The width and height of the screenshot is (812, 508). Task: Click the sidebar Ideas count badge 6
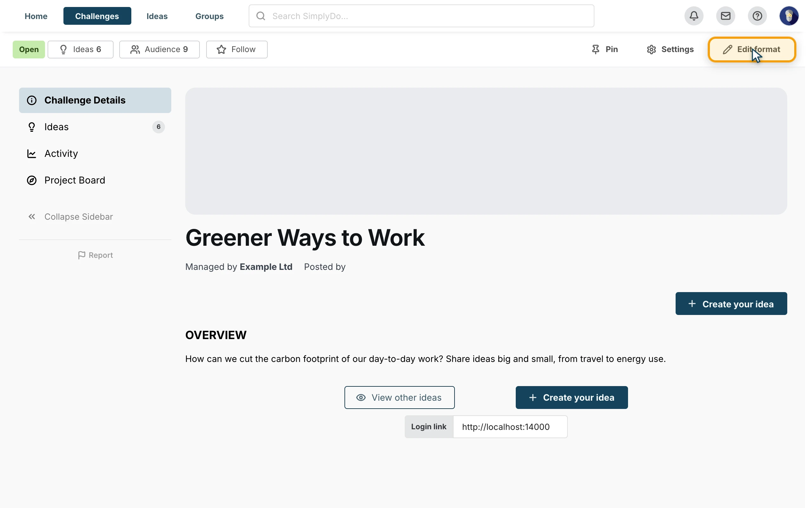pos(158,127)
